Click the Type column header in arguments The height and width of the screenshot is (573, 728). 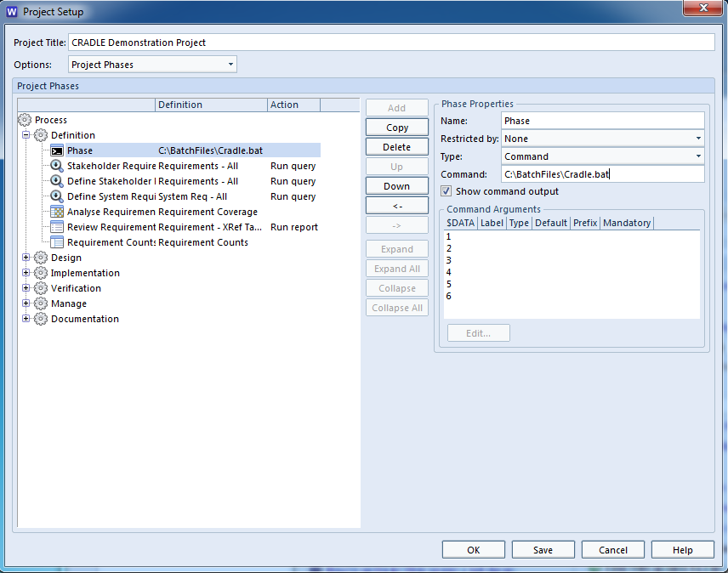tap(519, 224)
